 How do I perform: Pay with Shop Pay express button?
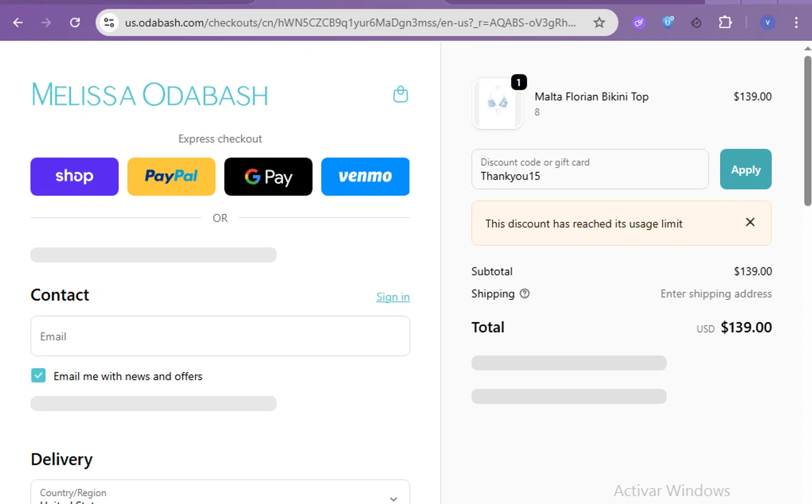(75, 176)
